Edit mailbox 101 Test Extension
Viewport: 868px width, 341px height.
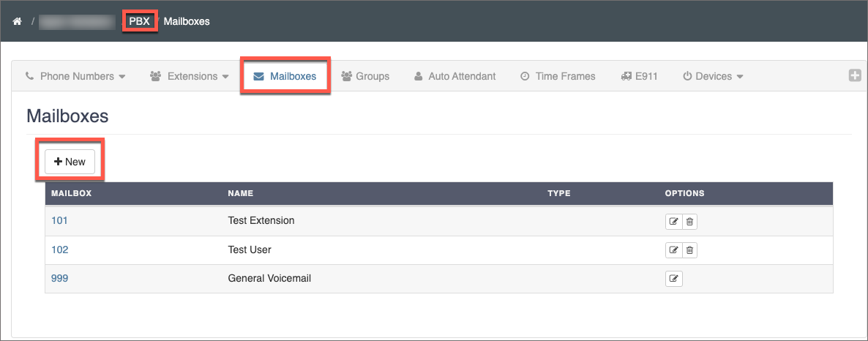[673, 221]
